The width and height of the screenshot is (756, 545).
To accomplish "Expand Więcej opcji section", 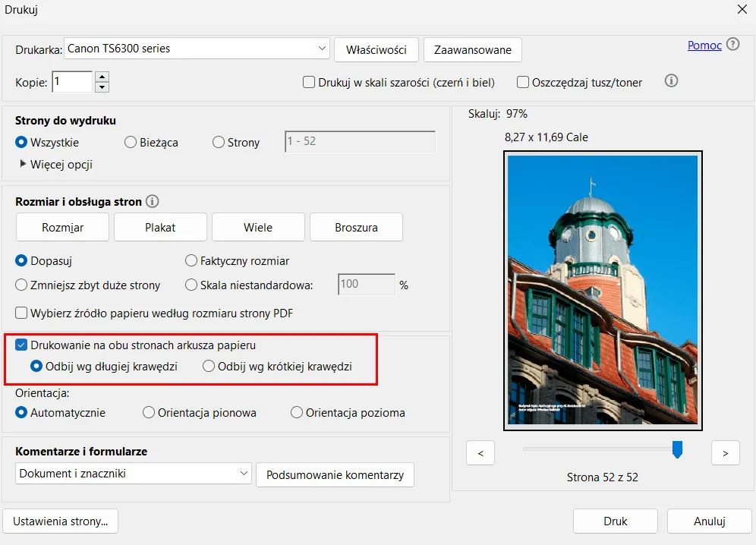I will 24,164.
